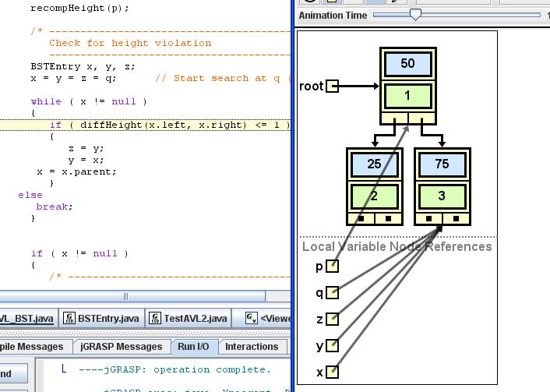Click the "break;" statement
550x392 pixels.
pos(55,207)
